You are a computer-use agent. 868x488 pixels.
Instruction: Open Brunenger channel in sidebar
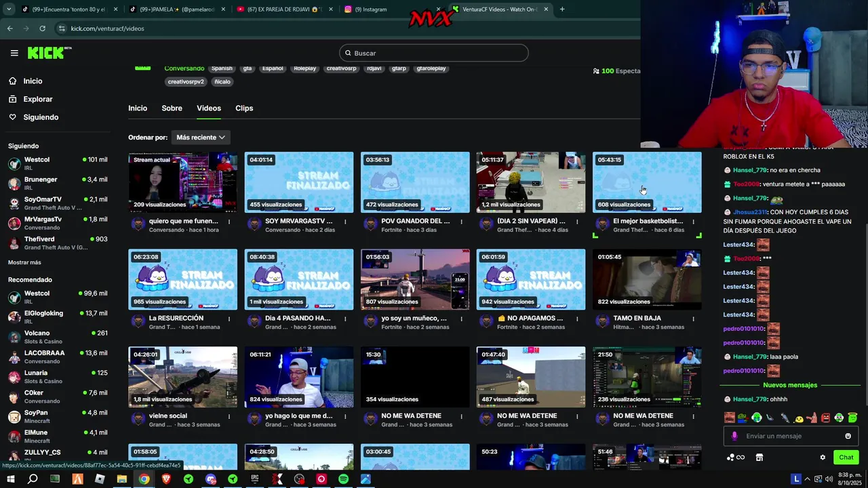(58, 183)
